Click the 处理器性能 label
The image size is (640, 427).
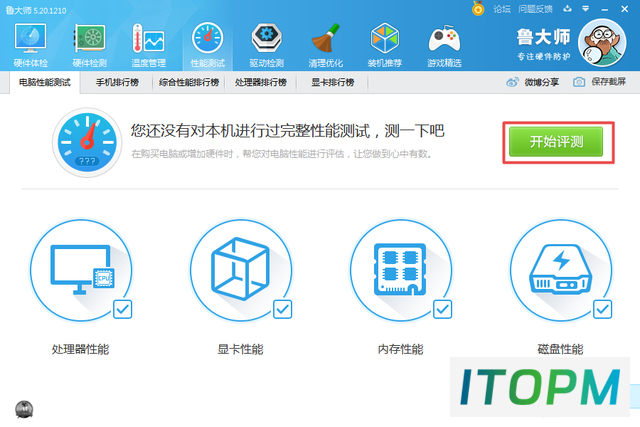(80, 349)
